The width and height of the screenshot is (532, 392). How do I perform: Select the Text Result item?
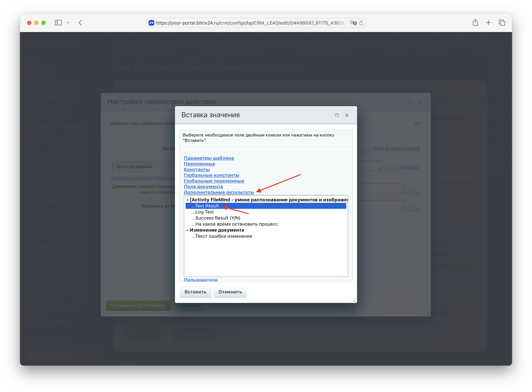tap(205, 206)
